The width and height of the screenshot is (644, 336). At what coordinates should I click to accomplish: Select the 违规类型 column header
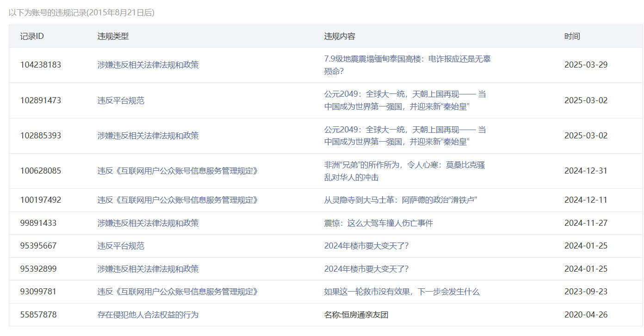[113, 36]
